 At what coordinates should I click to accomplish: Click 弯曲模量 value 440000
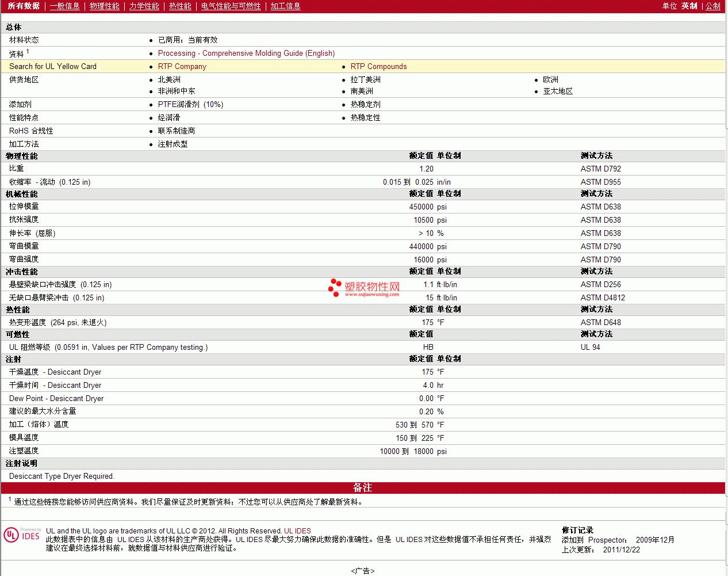pos(422,246)
